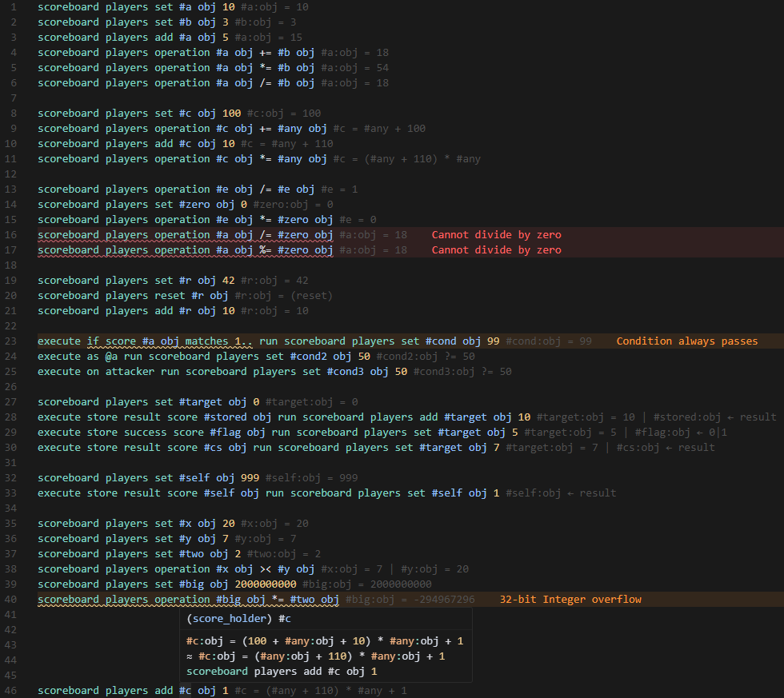Screen dimensions: 784x698
Task: Click line number 40 in the gutter
Action: tap(10, 600)
